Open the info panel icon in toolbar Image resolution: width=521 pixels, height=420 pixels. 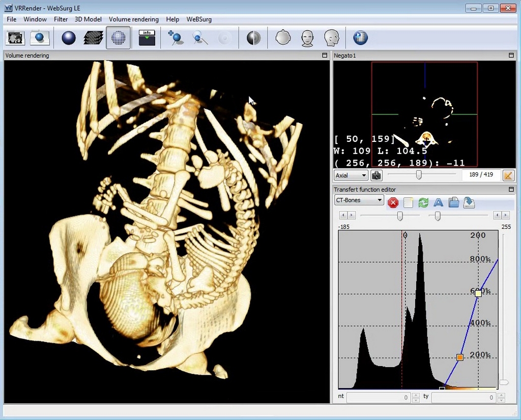click(147, 38)
